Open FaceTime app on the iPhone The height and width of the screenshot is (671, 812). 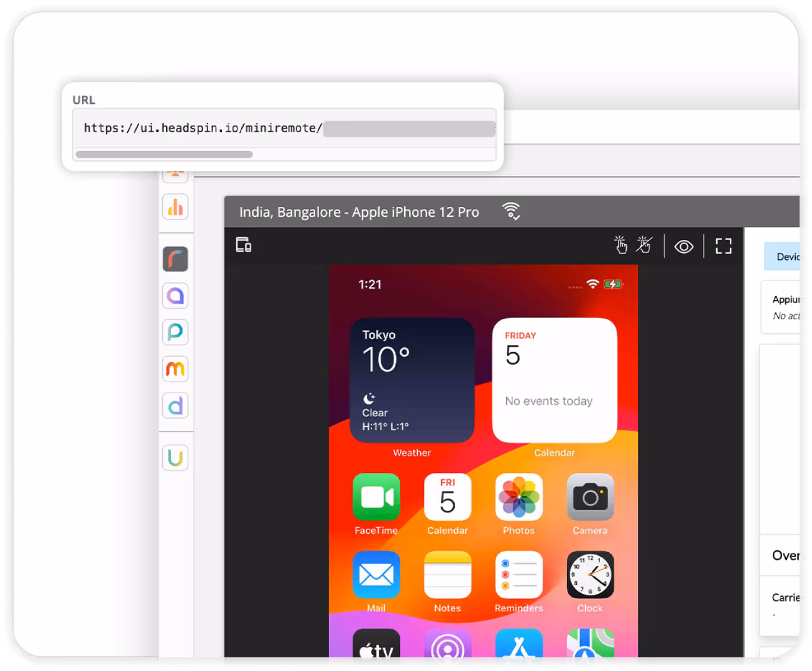pos(376,497)
